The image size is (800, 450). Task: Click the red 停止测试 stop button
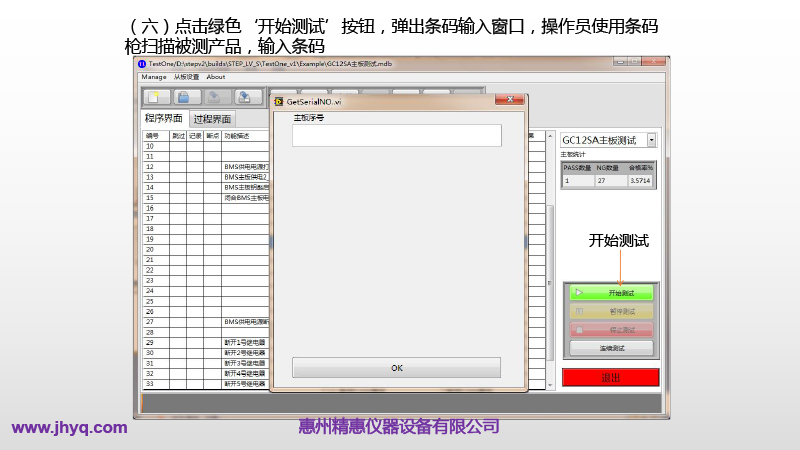pos(611,330)
